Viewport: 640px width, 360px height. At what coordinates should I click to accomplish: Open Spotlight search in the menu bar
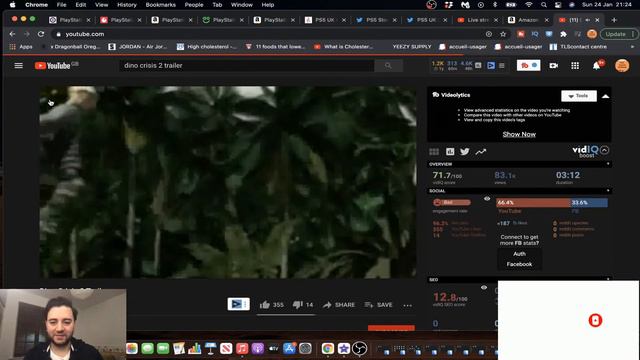coord(543,5)
